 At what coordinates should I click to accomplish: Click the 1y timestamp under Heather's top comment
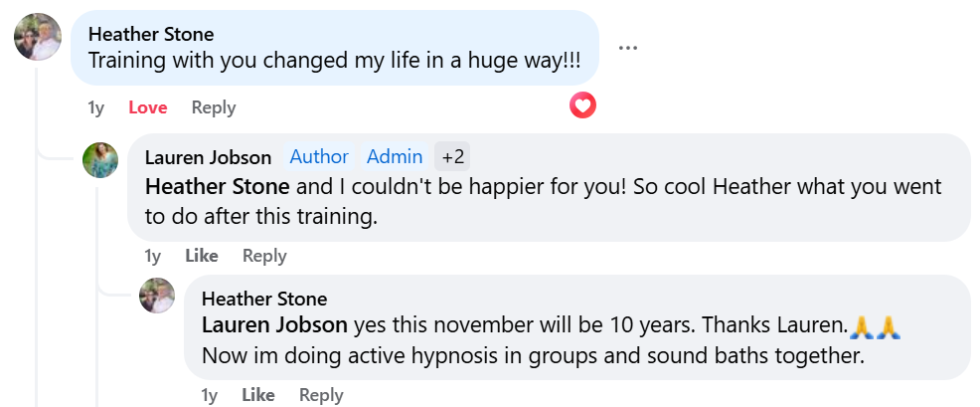point(96,107)
